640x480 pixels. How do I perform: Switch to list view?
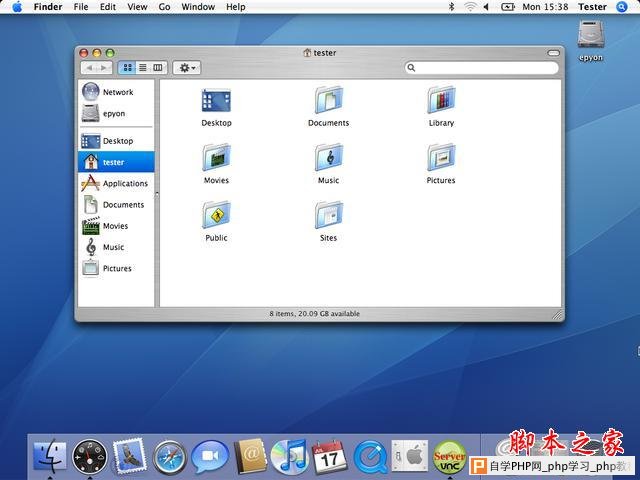click(142, 68)
